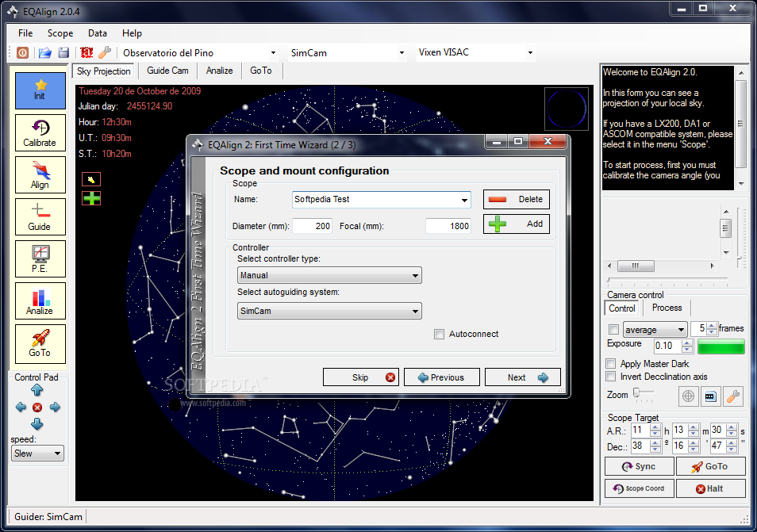The width and height of the screenshot is (757, 532).
Task: Click the open folder toolbar icon
Action: click(45, 52)
